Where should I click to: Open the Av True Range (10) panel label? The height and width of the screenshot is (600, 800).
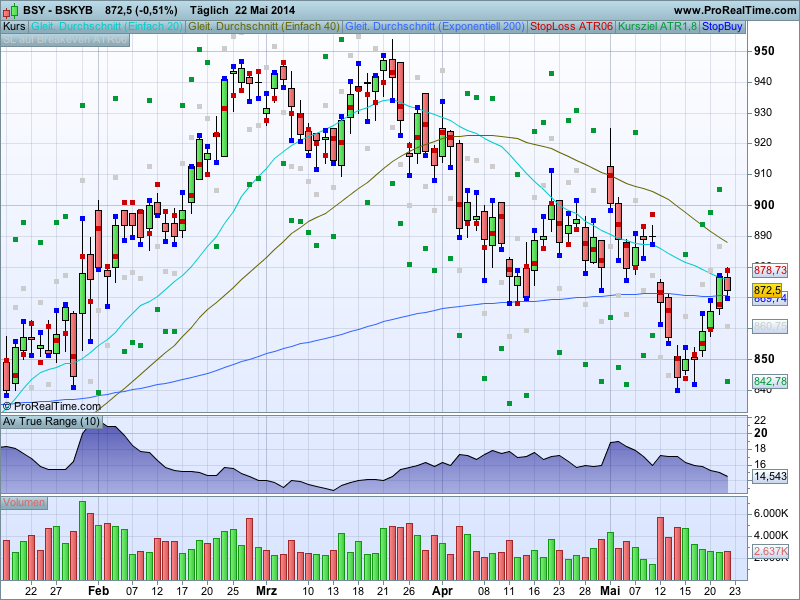pyautogui.click(x=52, y=421)
